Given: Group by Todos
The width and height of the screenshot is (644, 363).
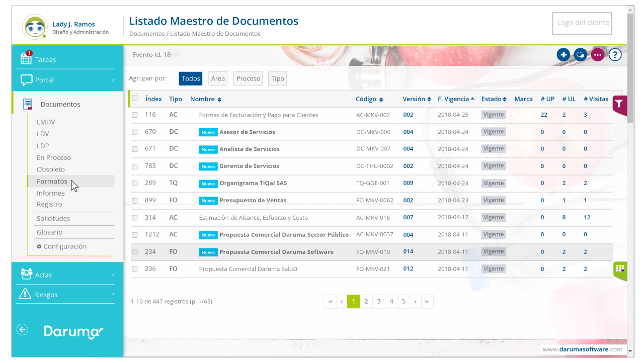Looking at the screenshot, I should coord(191,78).
